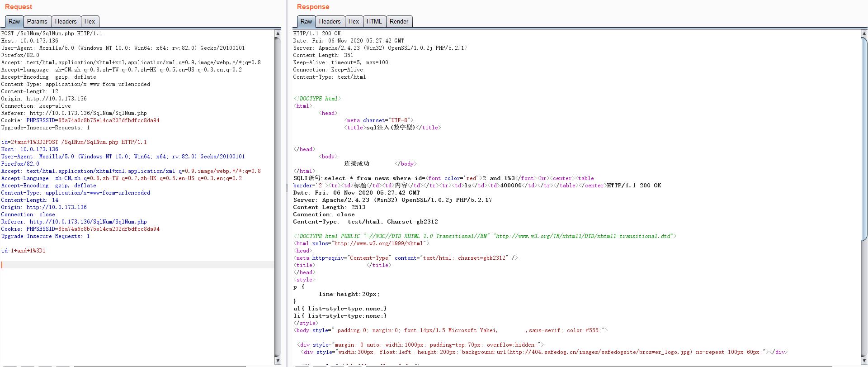Click the DOCTYPE XHTML 1.0 Transitional line
Viewport: 868px width, 367px height.
[x=485, y=236]
